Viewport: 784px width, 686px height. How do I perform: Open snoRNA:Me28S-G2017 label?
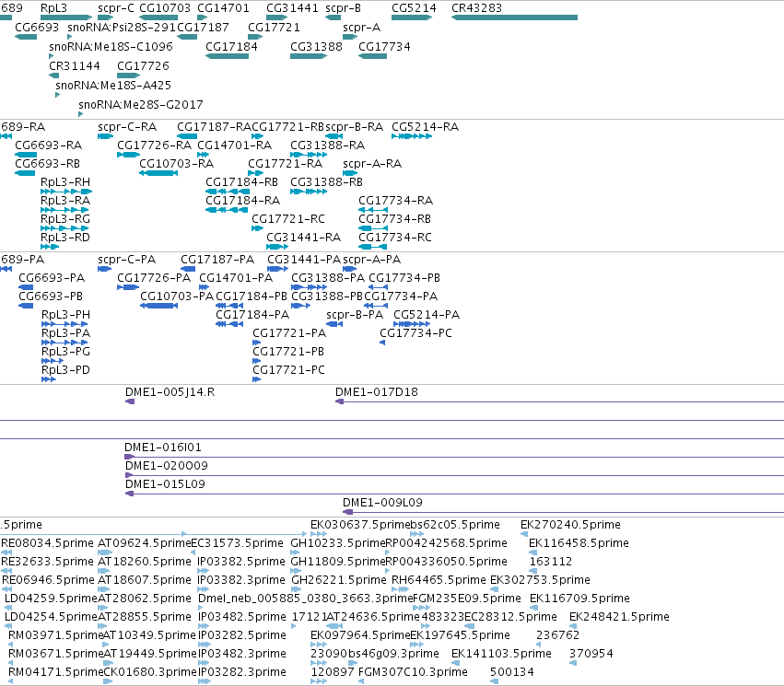click(141, 105)
